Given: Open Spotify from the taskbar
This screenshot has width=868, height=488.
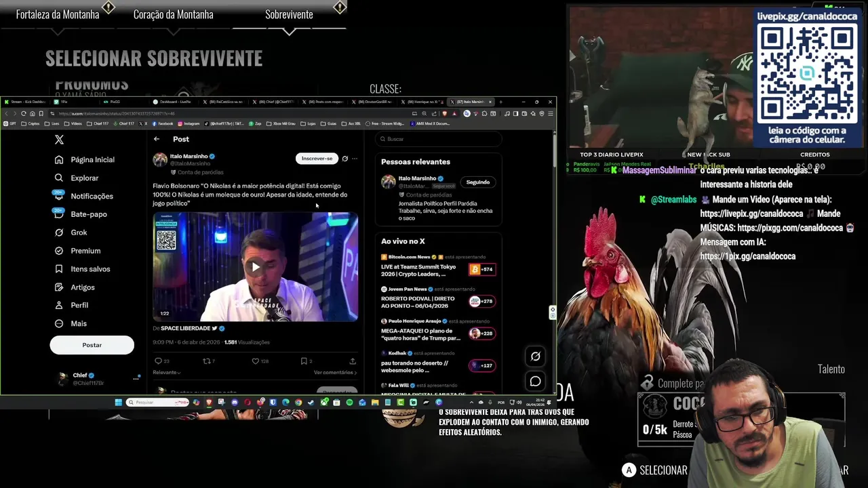Looking at the screenshot, I should tap(349, 402).
